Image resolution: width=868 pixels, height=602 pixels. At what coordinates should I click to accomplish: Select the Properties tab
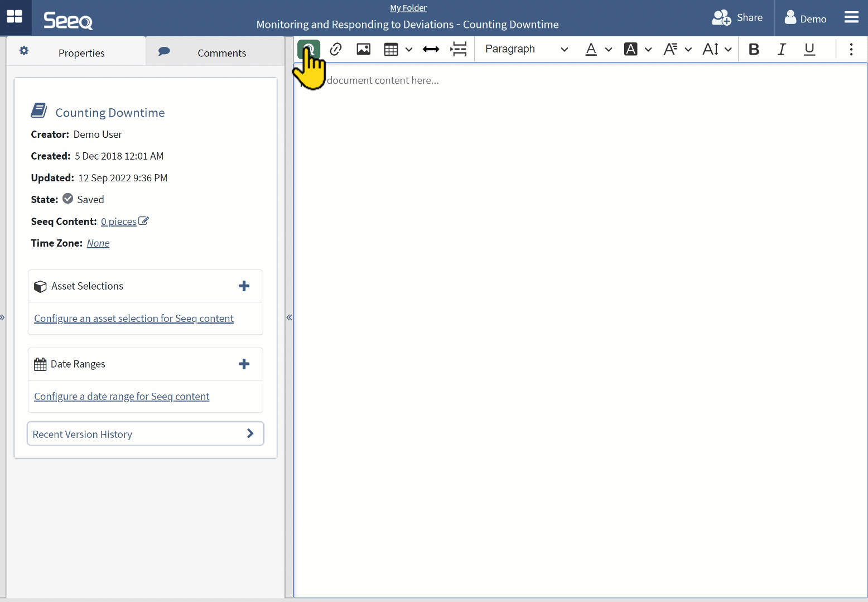point(76,52)
